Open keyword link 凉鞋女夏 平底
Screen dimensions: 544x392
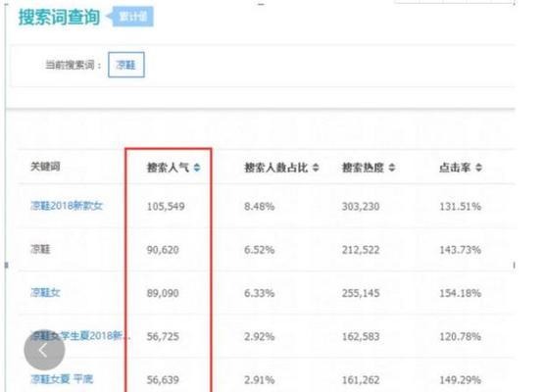62,379
